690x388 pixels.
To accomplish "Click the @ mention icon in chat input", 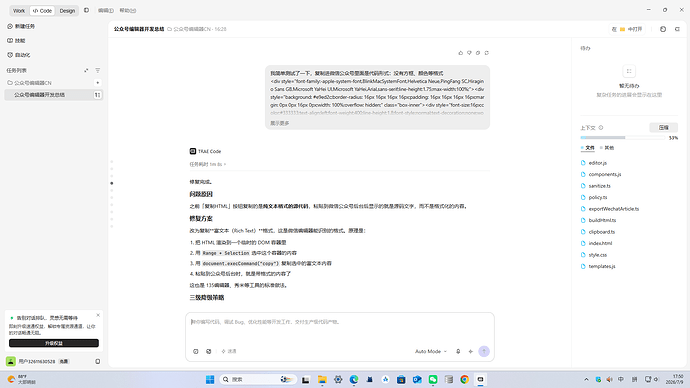I will [x=196, y=351].
